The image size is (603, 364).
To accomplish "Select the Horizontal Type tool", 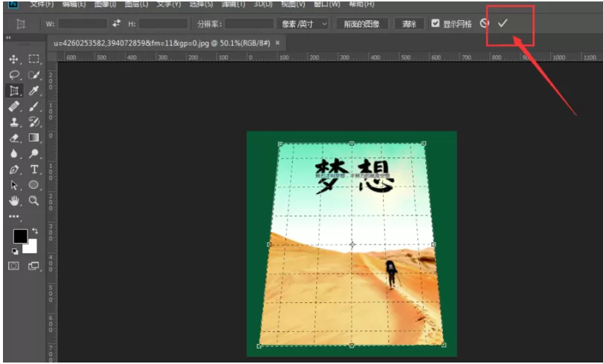I will [x=34, y=169].
